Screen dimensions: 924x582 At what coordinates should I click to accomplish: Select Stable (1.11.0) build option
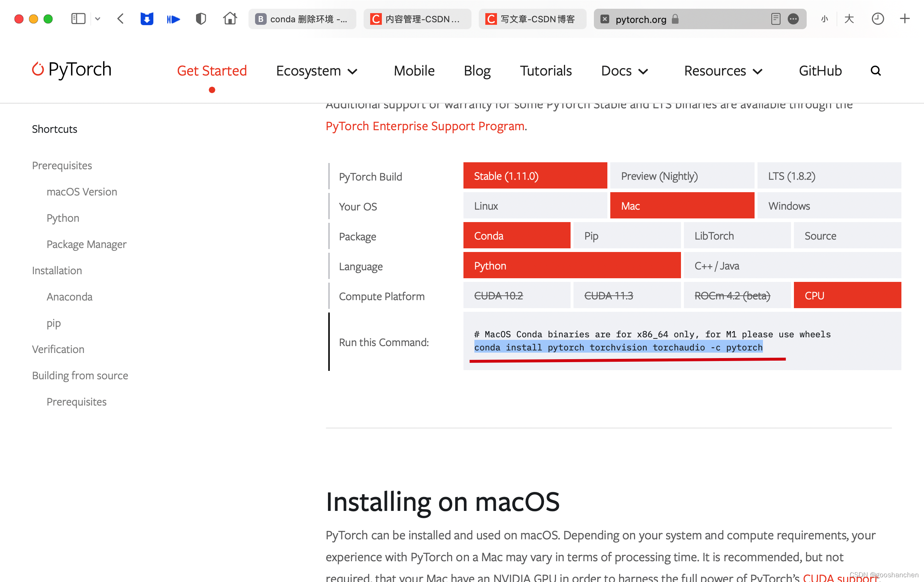(535, 175)
